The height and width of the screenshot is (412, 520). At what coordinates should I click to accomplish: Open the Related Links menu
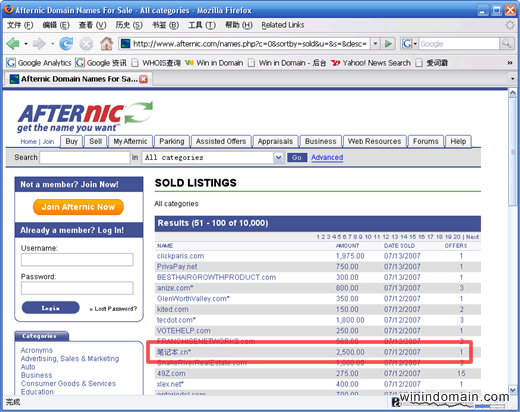point(283,25)
